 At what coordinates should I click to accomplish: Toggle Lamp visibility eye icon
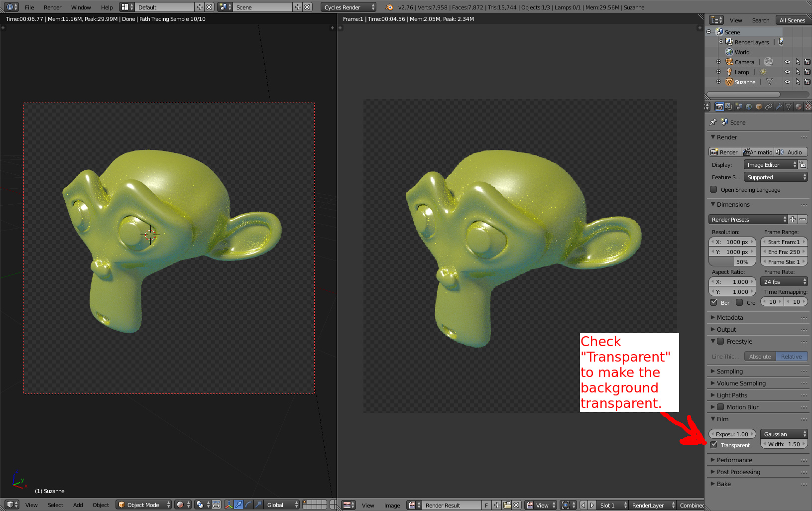(x=788, y=72)
